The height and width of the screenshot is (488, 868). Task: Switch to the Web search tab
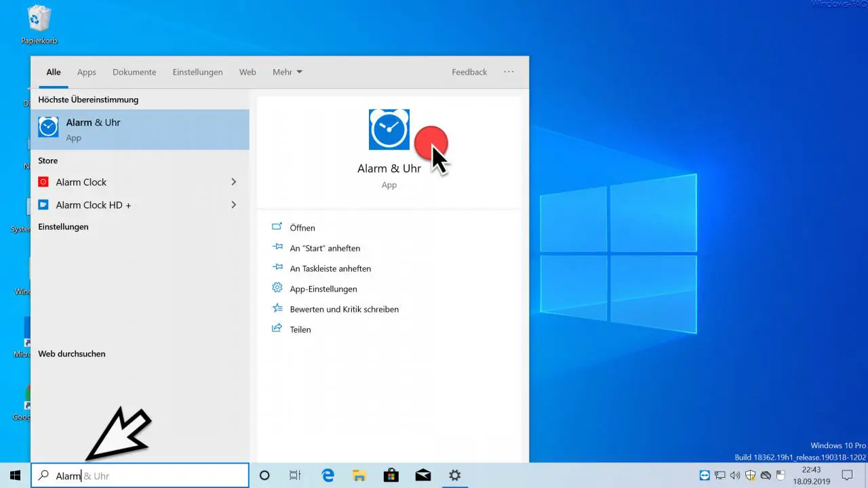click(248, 72)
